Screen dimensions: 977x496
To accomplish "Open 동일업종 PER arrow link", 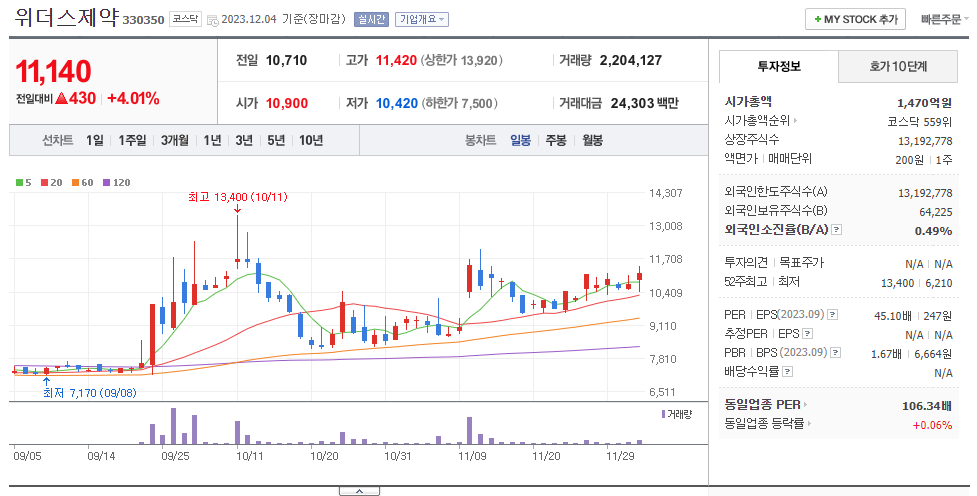I will pyautogui.click(x=806, y=405).
